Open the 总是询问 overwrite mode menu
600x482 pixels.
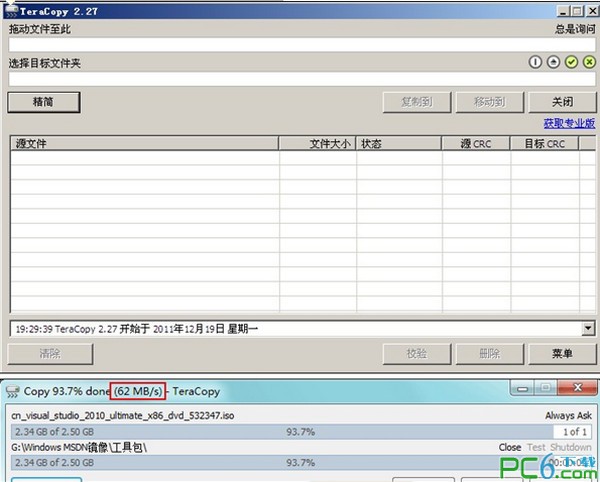pyautogui.click(x=575, y=29)
